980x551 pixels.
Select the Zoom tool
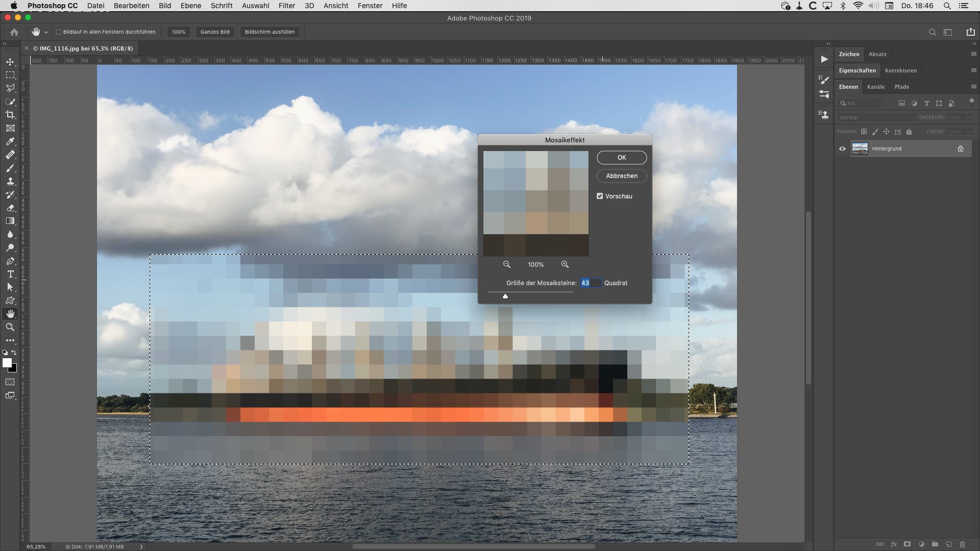(x=10, y=328)
